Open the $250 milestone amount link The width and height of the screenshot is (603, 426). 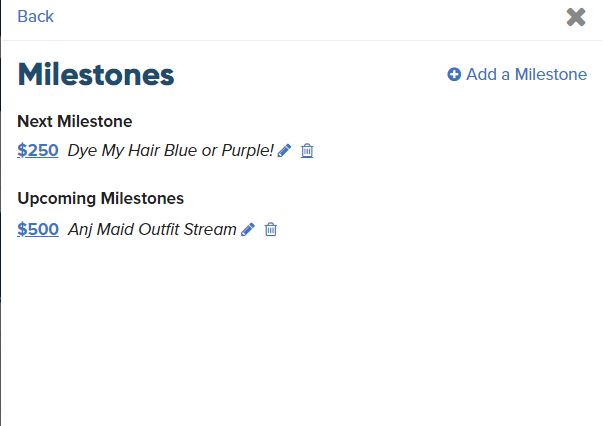(38, 150)
